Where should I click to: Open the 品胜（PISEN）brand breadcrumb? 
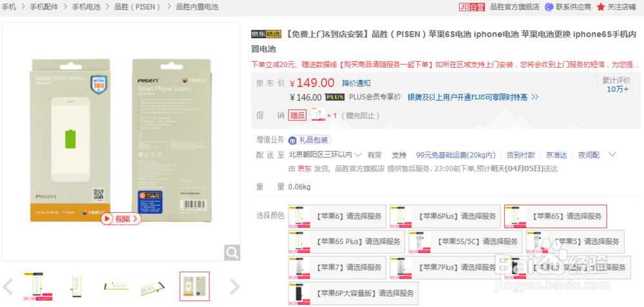[138, 7]
